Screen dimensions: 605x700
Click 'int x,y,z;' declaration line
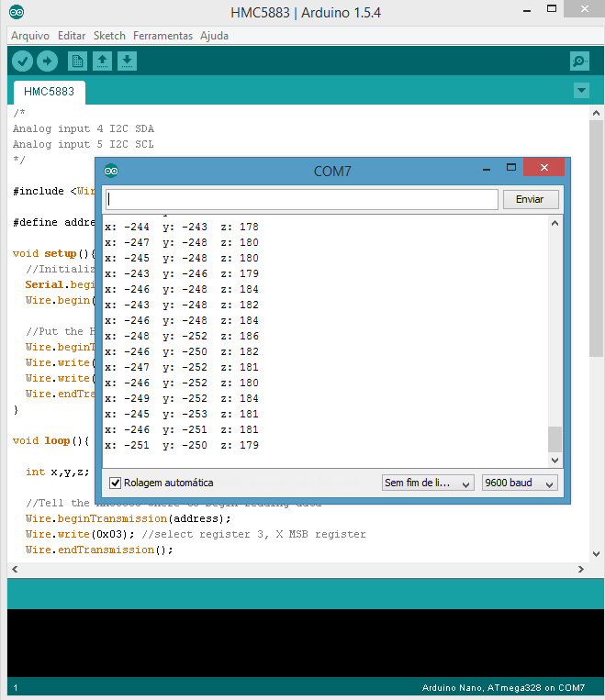tap(58, 472)
